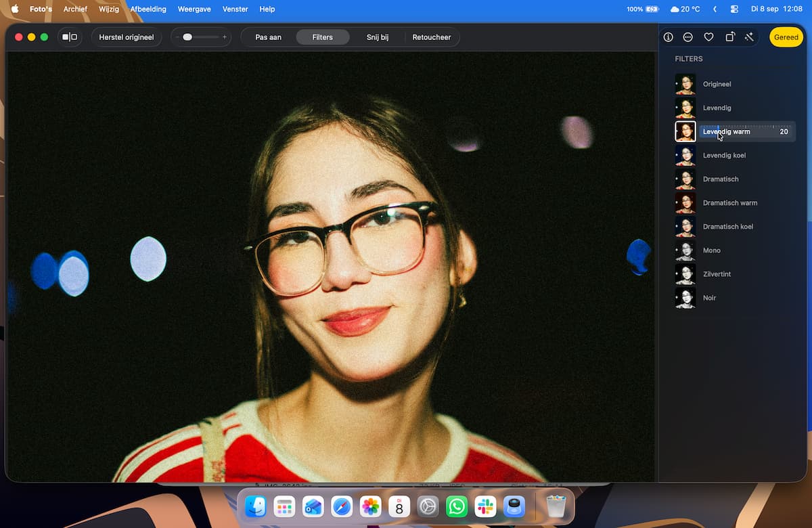Open Safari from the Dock
Screen dimensions: 812x528
point(342,506)
